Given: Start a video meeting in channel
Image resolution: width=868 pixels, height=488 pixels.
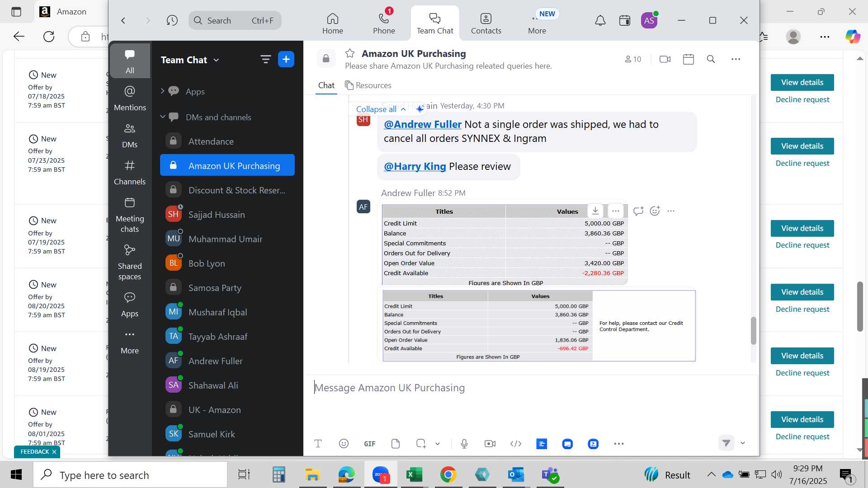Looking at the screenshot, I should pyautogui.click(x=665, y=59).
